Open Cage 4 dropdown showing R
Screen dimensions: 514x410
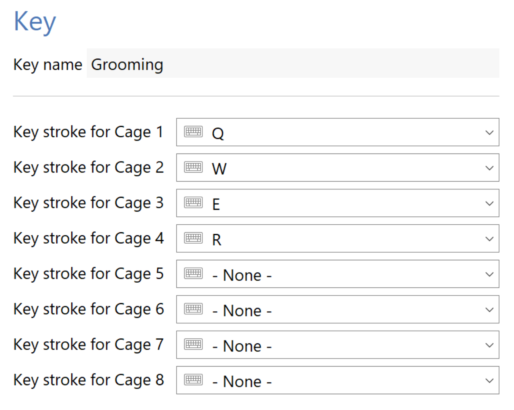click(337, 238)
